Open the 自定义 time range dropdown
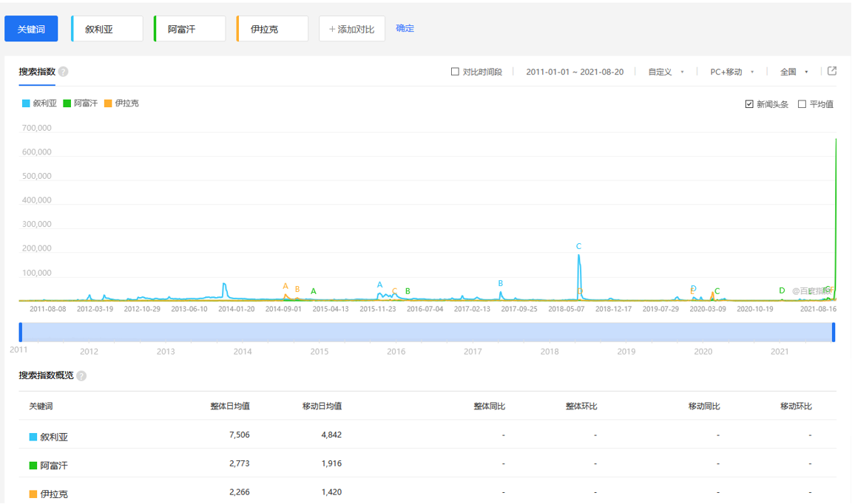Image resolution: width=852 pixels, height=504 pixels. coord(666,72)
